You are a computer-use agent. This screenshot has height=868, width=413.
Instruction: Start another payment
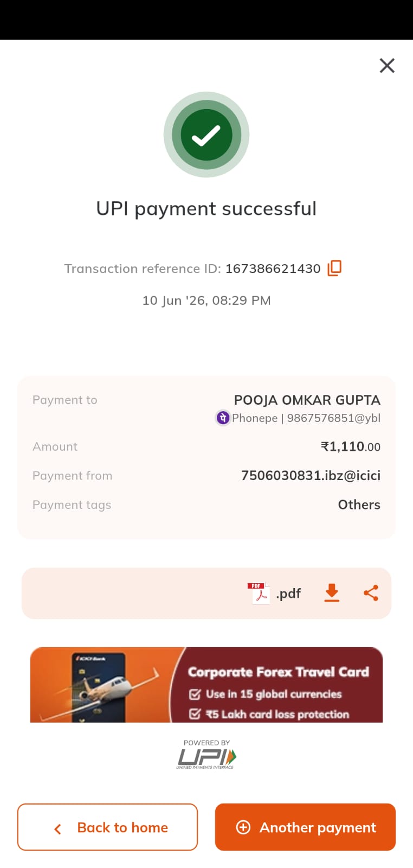coord(305,827)
